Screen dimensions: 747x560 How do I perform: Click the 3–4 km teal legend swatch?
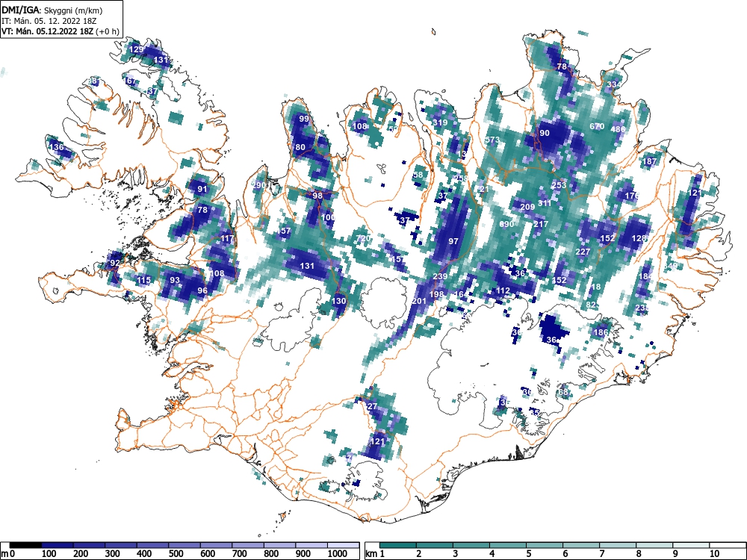[471, 544]
